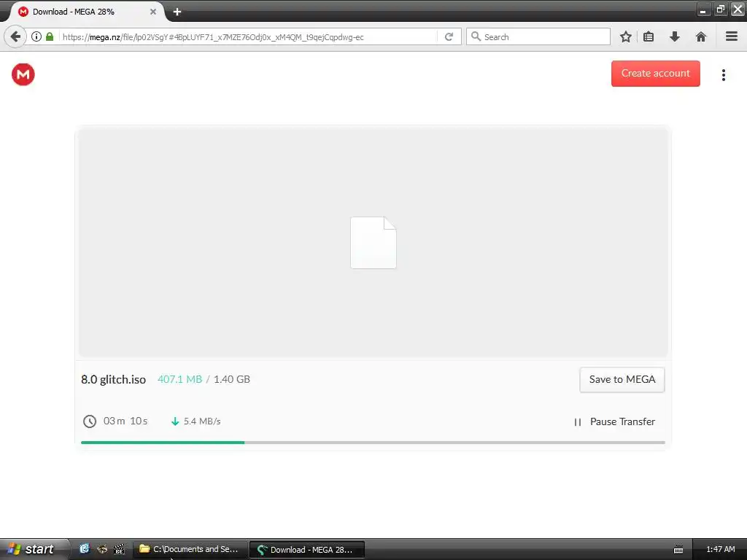Screen dimensions: 747x560
Task: Click the 1:47 AM system clock
Action: (720, 550)
